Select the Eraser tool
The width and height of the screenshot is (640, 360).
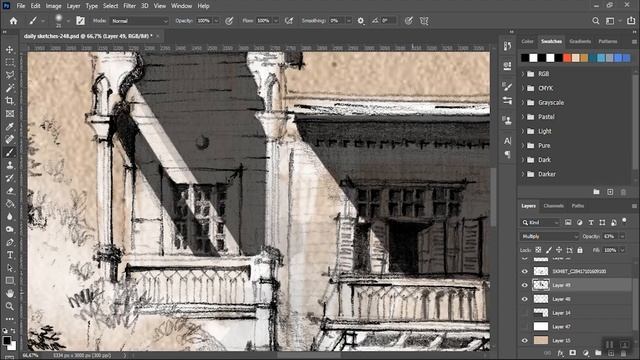coord(10,191)
